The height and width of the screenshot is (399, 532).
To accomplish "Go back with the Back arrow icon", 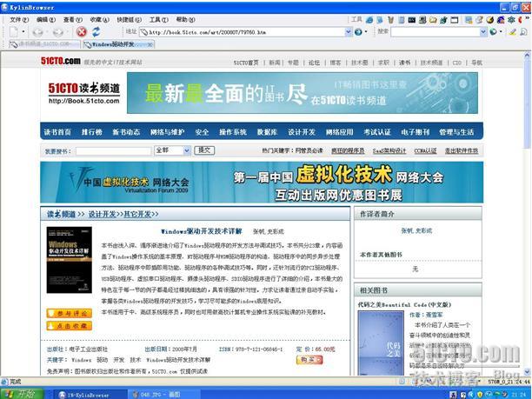I will click(38, 32).
